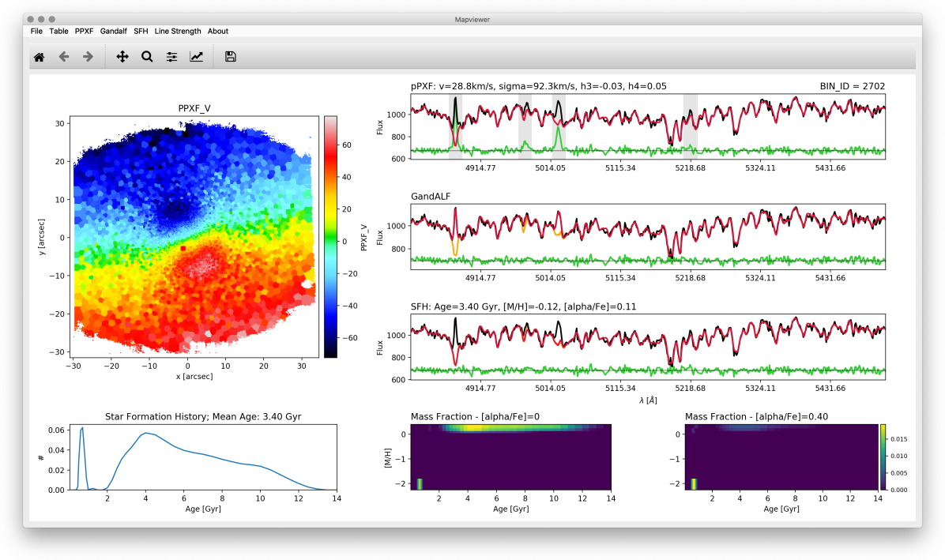
Task: Expand the Line Strength menu
Action: (178, 32)
